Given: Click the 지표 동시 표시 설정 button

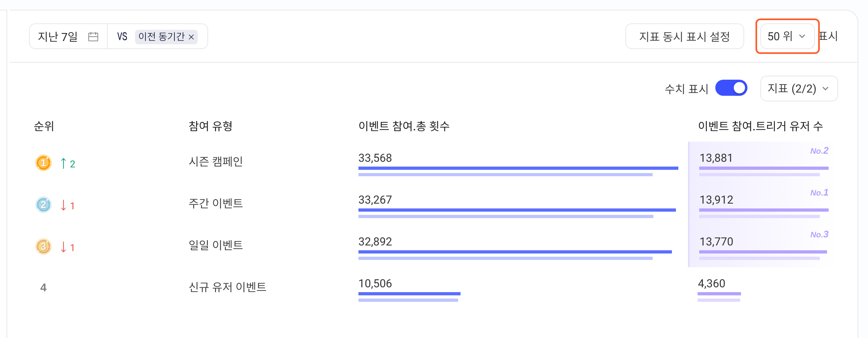Looking at the screenshot, I should (684, 37).
